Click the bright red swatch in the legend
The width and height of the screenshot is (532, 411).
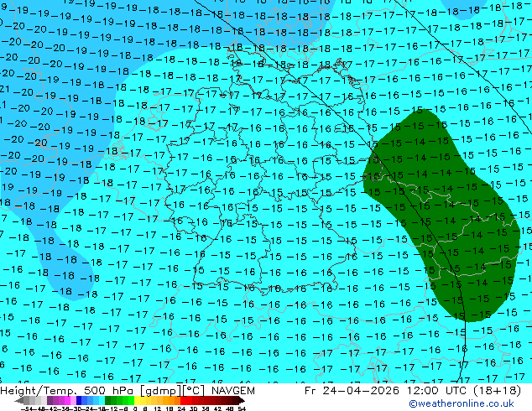[x=183, y=401]
